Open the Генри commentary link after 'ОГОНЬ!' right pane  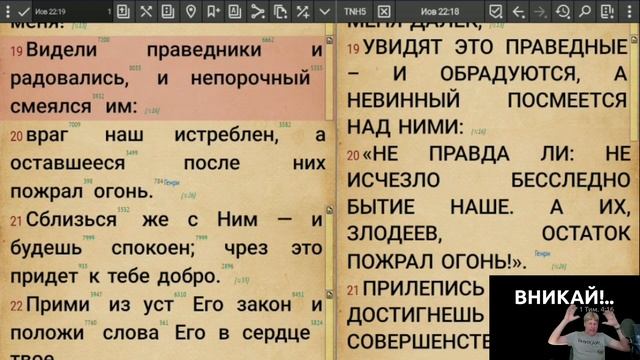coord(542,253)
